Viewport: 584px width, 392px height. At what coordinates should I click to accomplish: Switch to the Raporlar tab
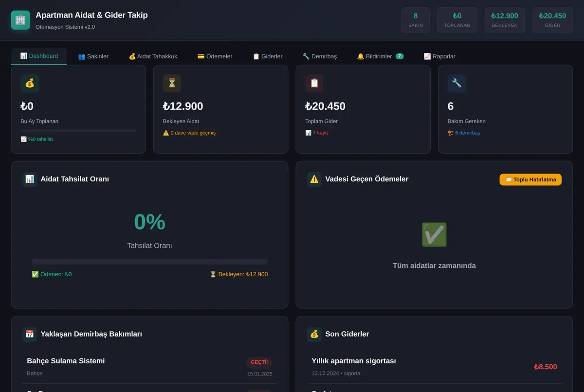tap(439, 56)
